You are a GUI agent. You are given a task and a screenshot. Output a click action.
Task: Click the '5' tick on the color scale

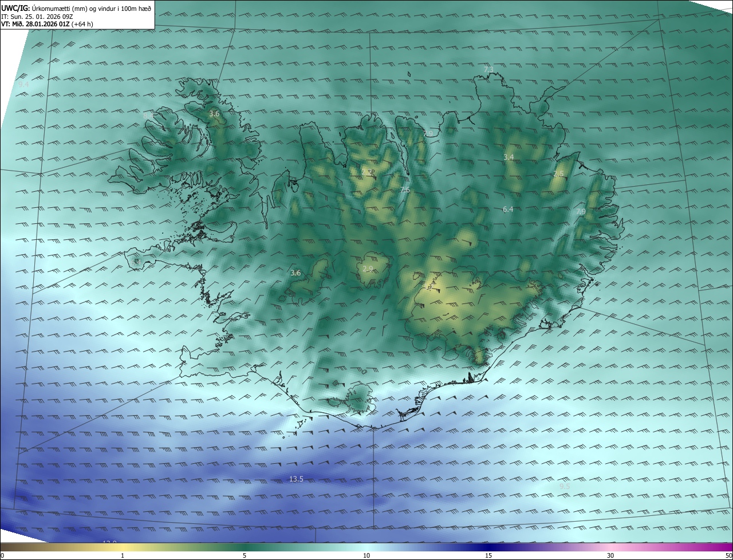(245, 555)
